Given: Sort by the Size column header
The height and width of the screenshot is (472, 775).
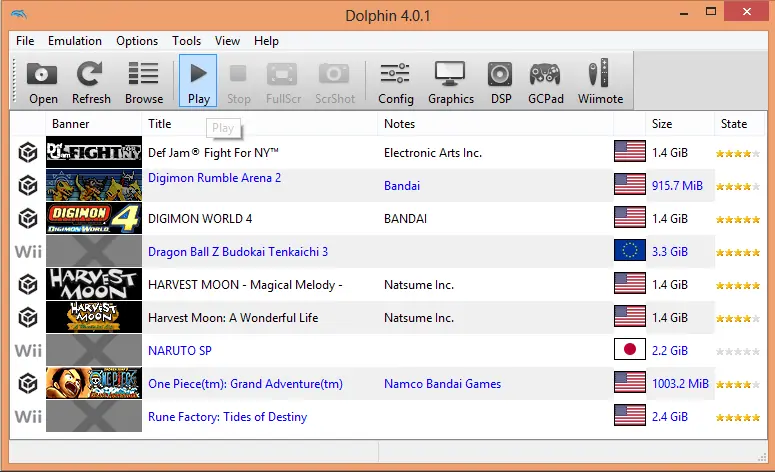Looking at the screenshot, I should tap(680, 124).
